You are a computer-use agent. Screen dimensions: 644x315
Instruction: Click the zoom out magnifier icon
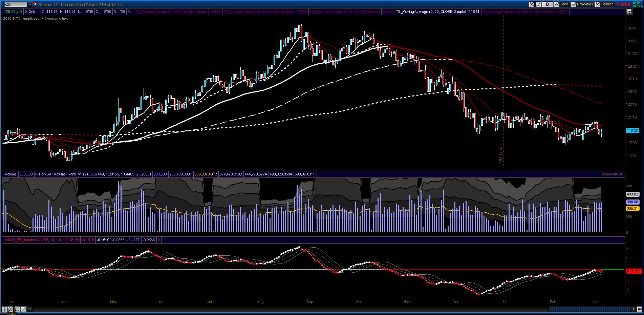tap(17, 309)
